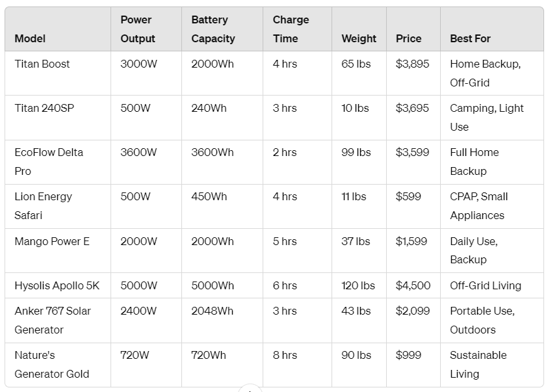The image size is (548, 392).
Task: Click the Power Output column header
Action: (138, 29)
